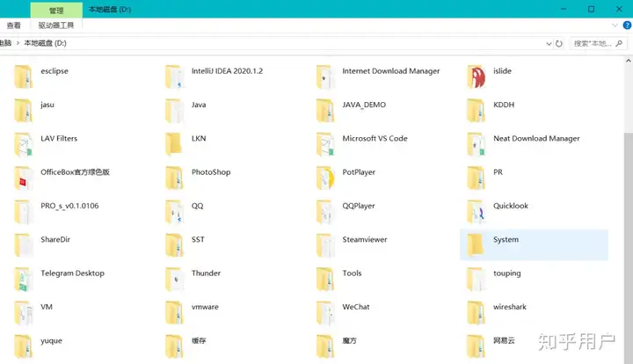Click the LAV Filters folder icon
Image resolution: width=633 pixels, height=364 pixels.
tap(23, 144)
